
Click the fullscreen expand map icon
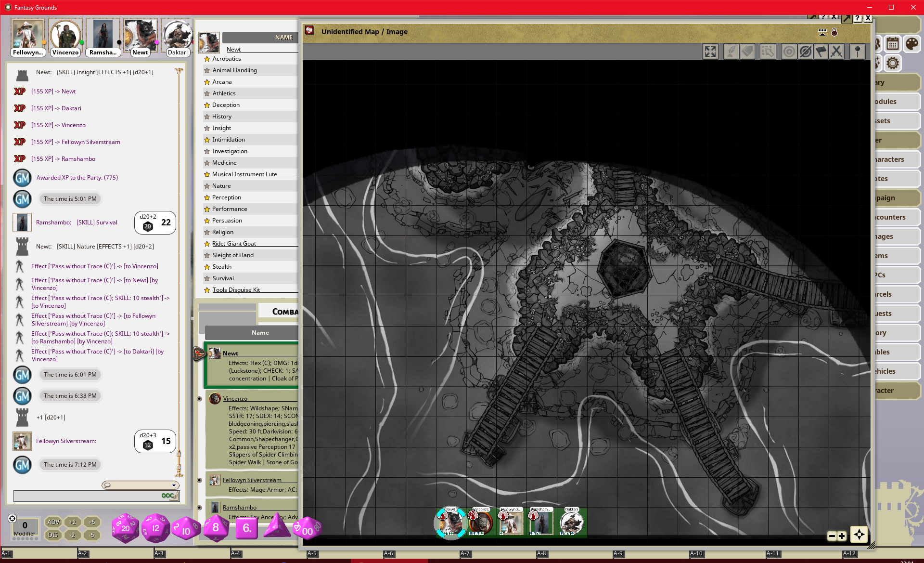tap(710, 52)
